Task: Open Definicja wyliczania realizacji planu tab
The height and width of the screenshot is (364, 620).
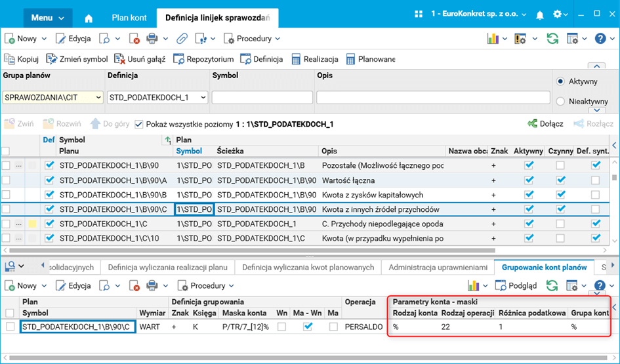Action: pos(168,267)
